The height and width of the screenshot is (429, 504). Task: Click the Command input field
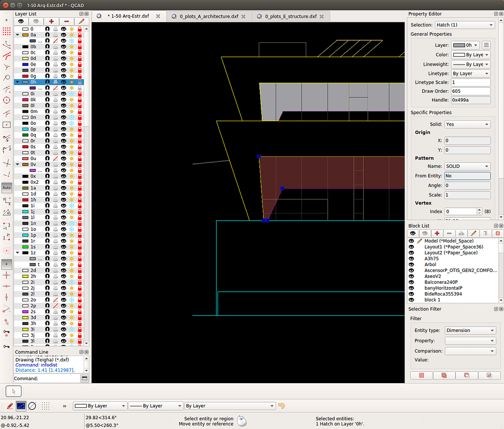59,378
